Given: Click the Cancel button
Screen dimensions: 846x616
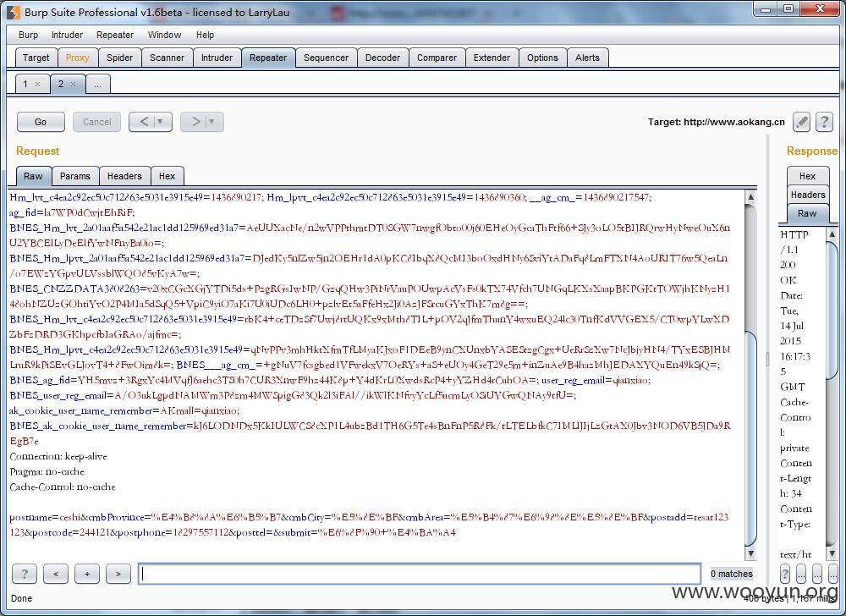Looking at the screenshot, I should coord(96,122).
